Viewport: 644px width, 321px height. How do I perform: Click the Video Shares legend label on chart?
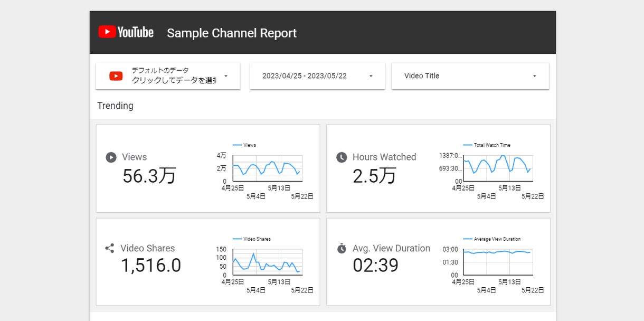click(x=257, y=239)
